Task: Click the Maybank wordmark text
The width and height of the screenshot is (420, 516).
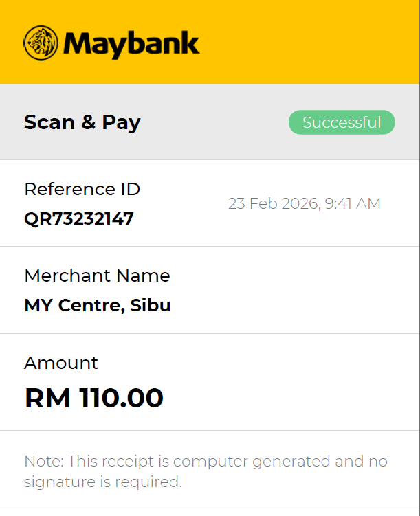Action: coord(131,43)
